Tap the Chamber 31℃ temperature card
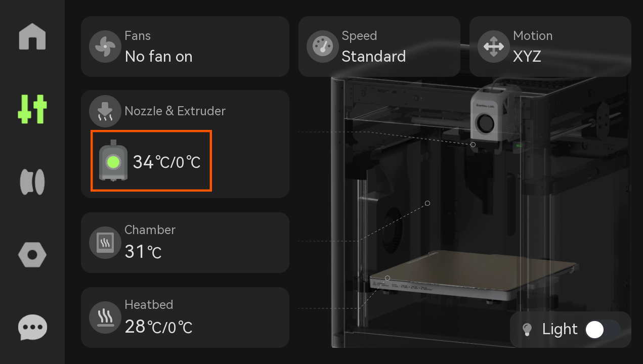The width and height of the screenshot is (643, 364). [x=185, y=243]
